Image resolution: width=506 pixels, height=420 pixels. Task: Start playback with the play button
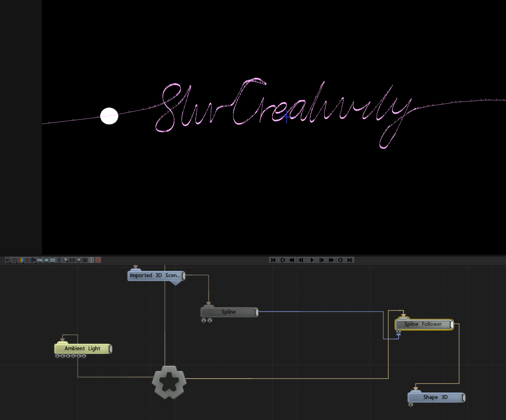[x=312, y=260]
